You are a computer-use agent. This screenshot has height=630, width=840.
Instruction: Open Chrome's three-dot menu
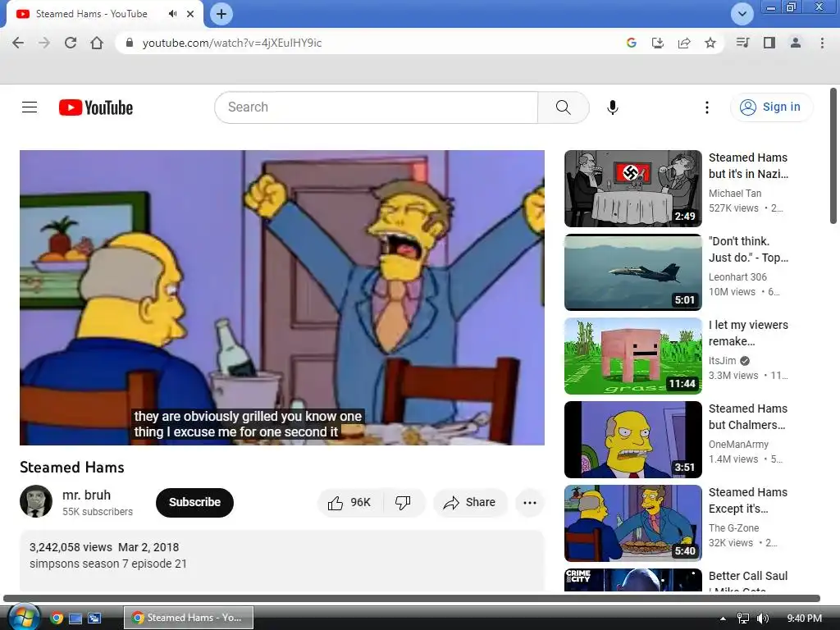click(822, 43)
